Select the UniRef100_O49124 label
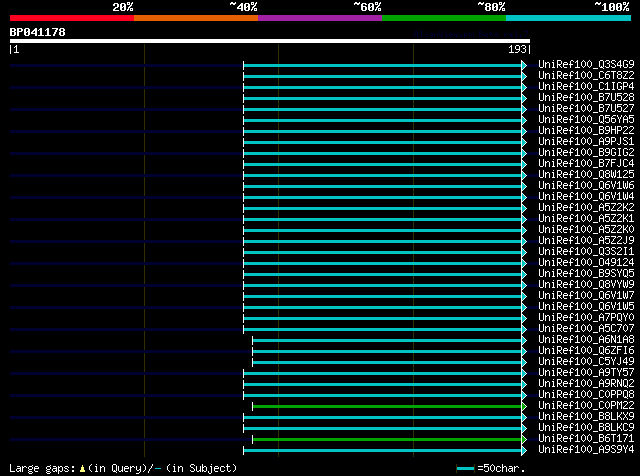Image resolution: width=640 pixels, height=476 pixels. [586, 262]
